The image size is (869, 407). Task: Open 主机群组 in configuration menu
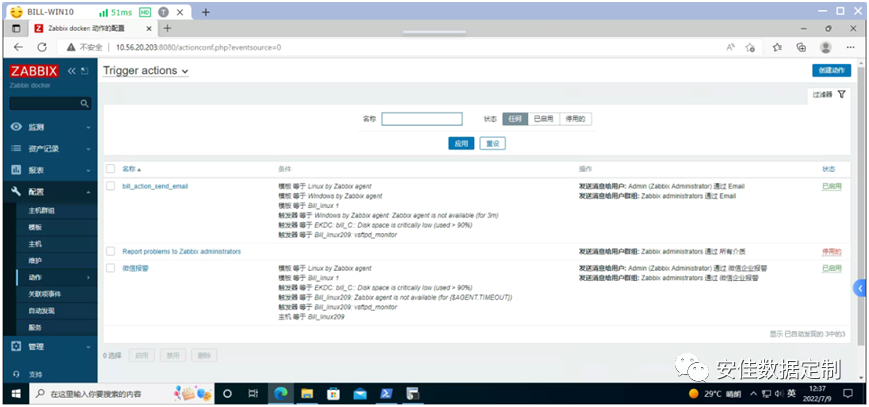(x=42, y=211)
